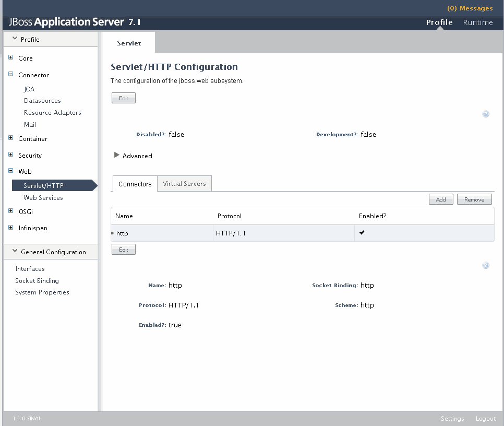Expand the Container tree node

point(10,138)
